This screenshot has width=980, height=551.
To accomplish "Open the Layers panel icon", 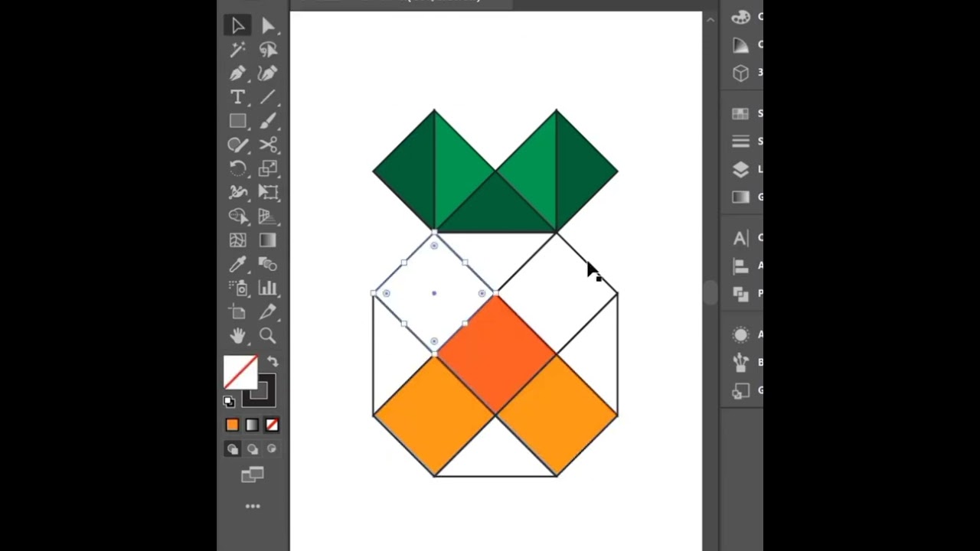I will coord(740,169).
